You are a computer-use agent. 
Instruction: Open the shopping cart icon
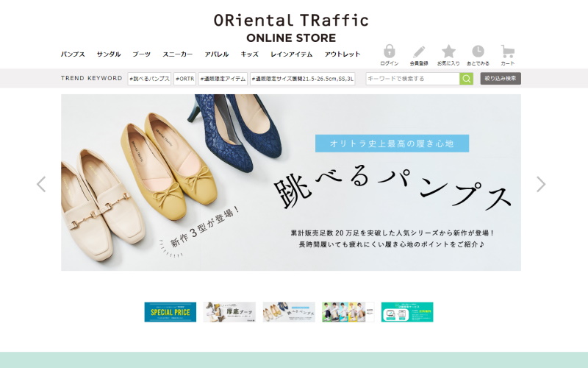pos(507,52)
